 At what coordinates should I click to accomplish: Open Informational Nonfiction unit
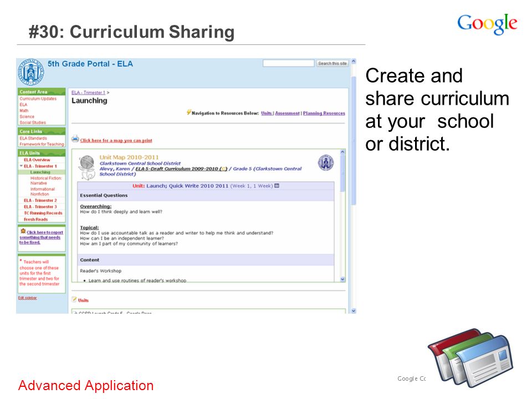pos(43,192)
